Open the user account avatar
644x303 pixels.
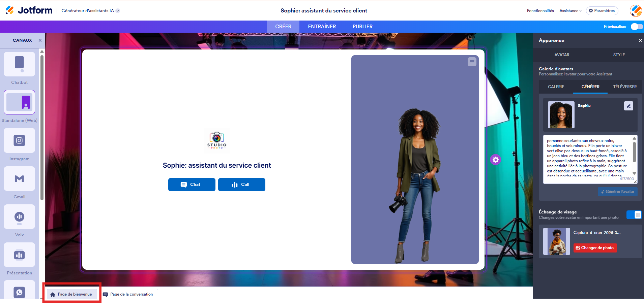coord(636,11)
